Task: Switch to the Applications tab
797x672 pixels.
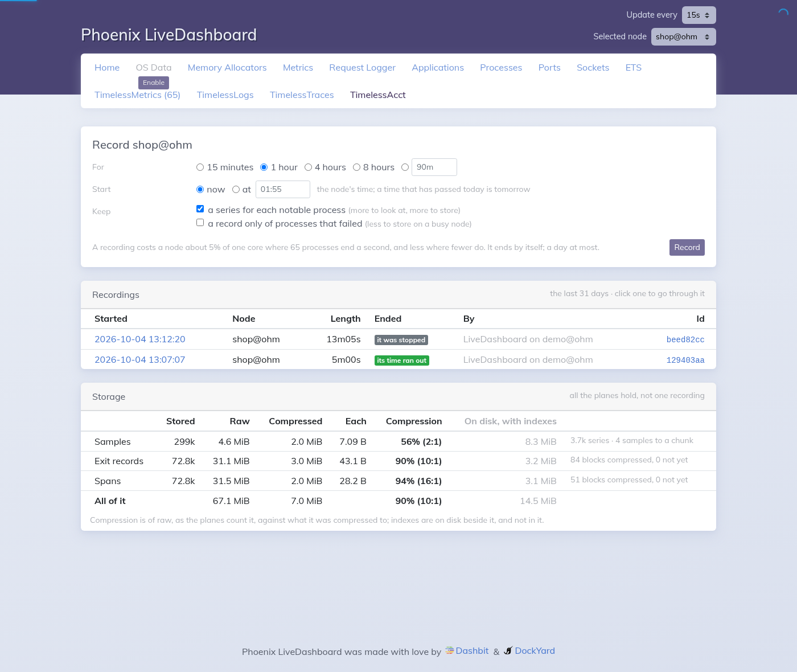Action: click(438, 68)
